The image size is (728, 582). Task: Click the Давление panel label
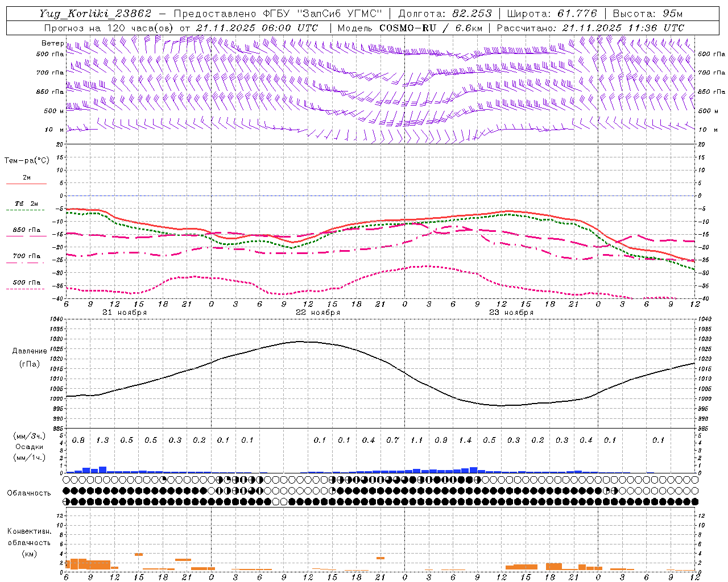(x=30, y=351)
